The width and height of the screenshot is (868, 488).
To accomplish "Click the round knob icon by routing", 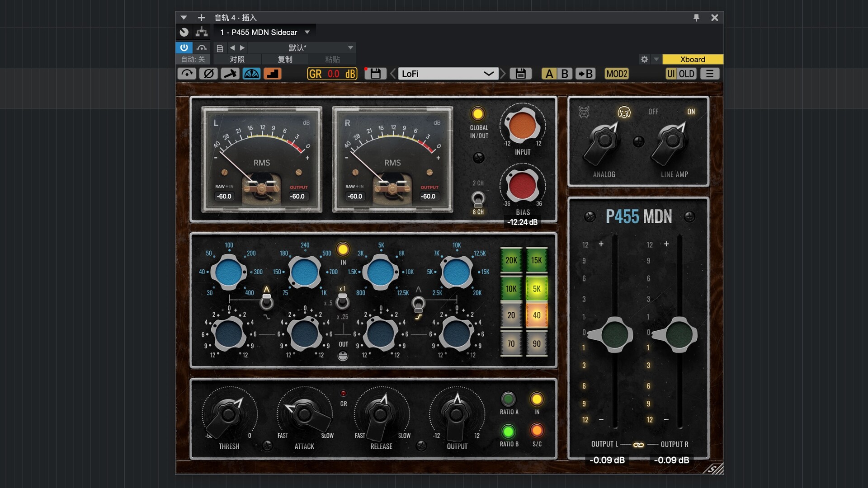I will tap(184, 32).
